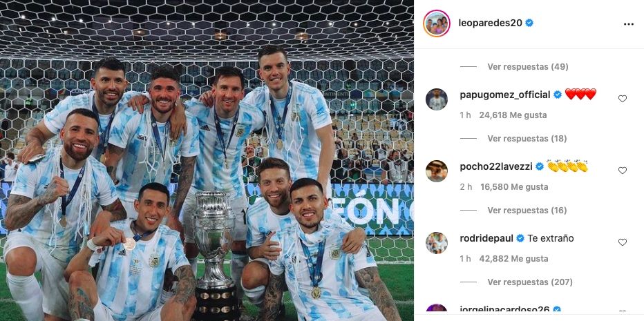Click rodridepaul's profile avatar
Image resolution: width=644 pixels, height=321 pixels.
[437, 243]
